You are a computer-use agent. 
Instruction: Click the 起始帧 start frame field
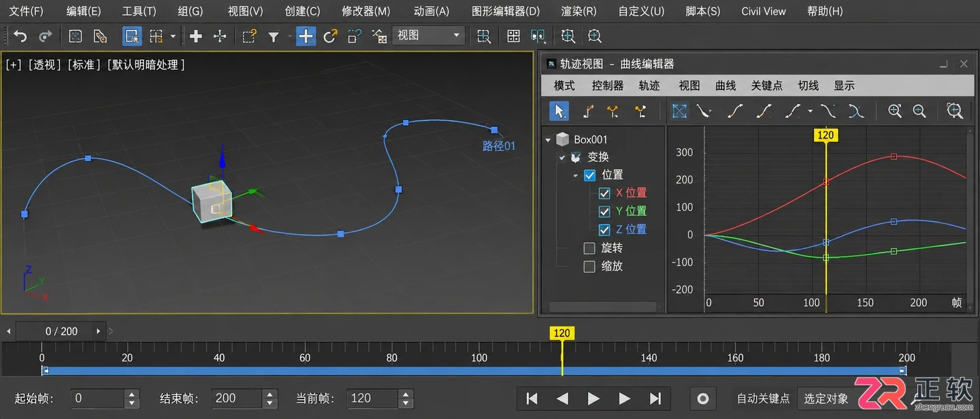click(99, 398)
